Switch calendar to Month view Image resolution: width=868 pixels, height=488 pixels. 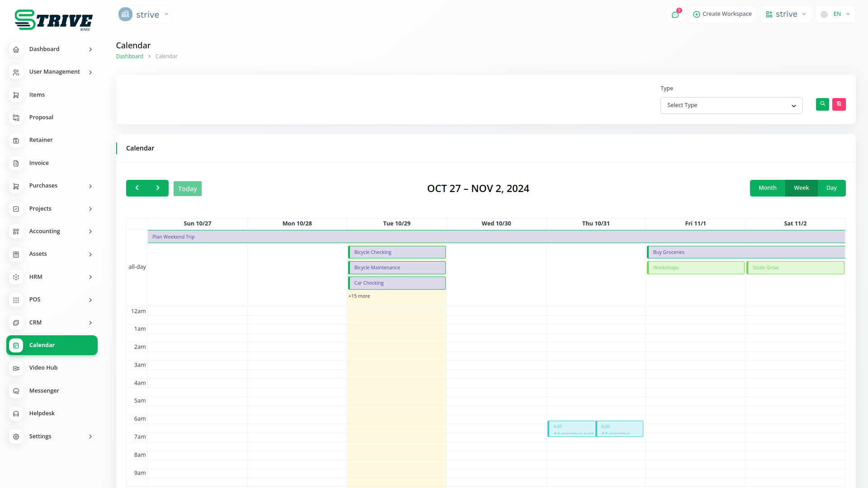767,188
